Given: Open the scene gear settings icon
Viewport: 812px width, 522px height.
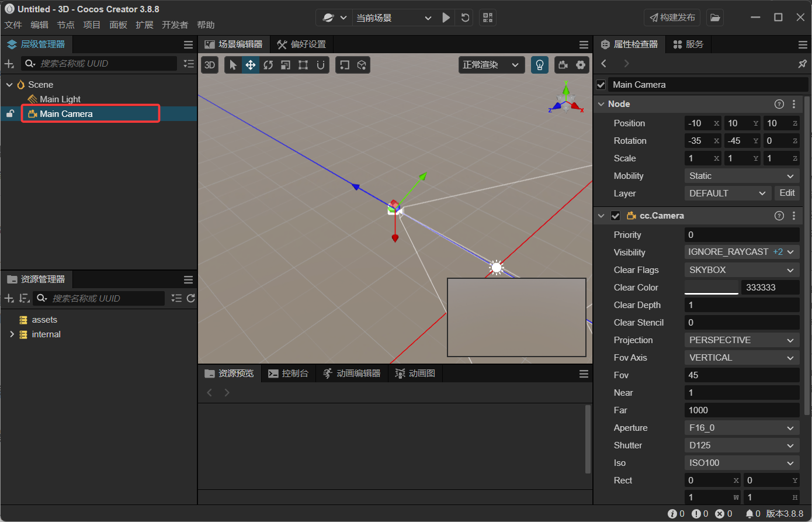Looking at the screenshot, I should tap(581, 65).
